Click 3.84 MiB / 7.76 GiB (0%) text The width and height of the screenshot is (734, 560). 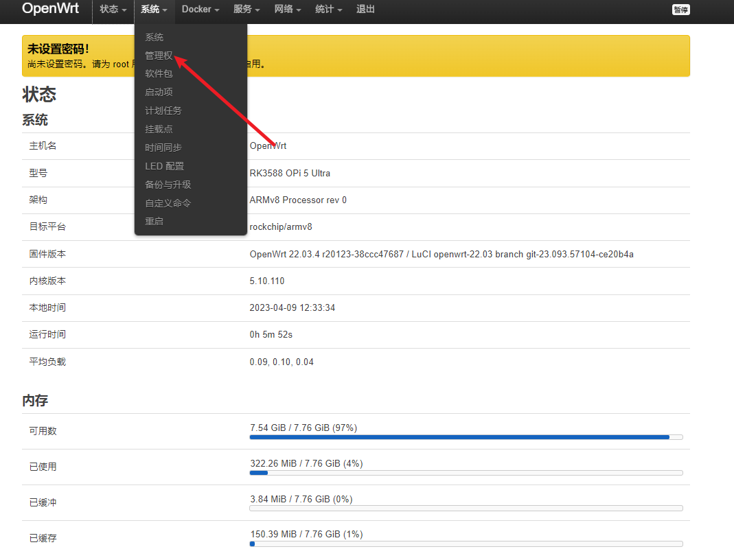[x=301, y=499]
